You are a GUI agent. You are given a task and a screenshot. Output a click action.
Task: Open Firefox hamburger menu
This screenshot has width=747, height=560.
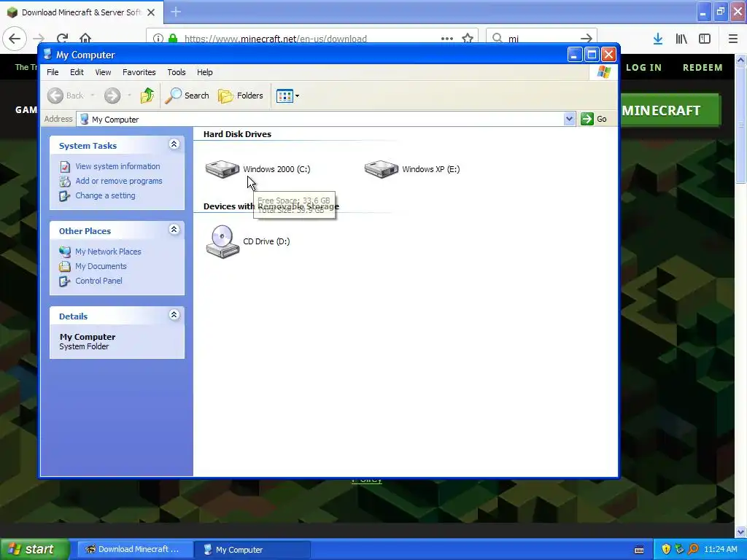(x=733, y=39)
